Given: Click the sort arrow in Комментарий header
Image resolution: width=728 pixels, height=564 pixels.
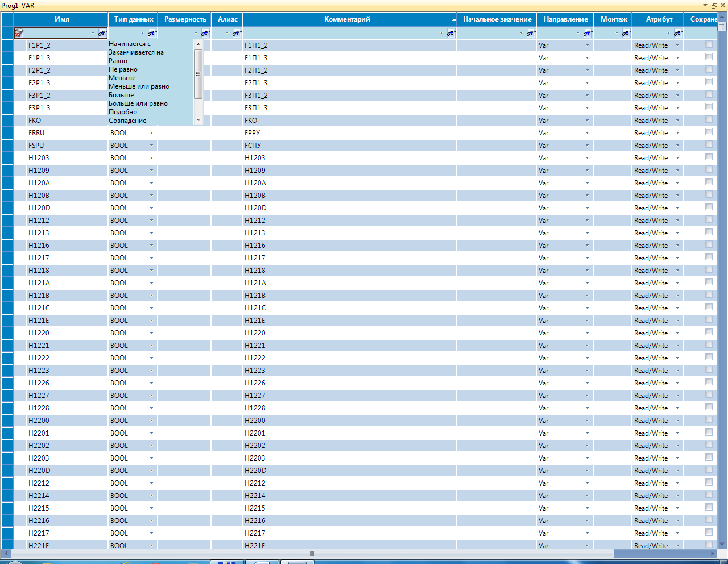Looking at the screenshot, I should coord(453,20).
